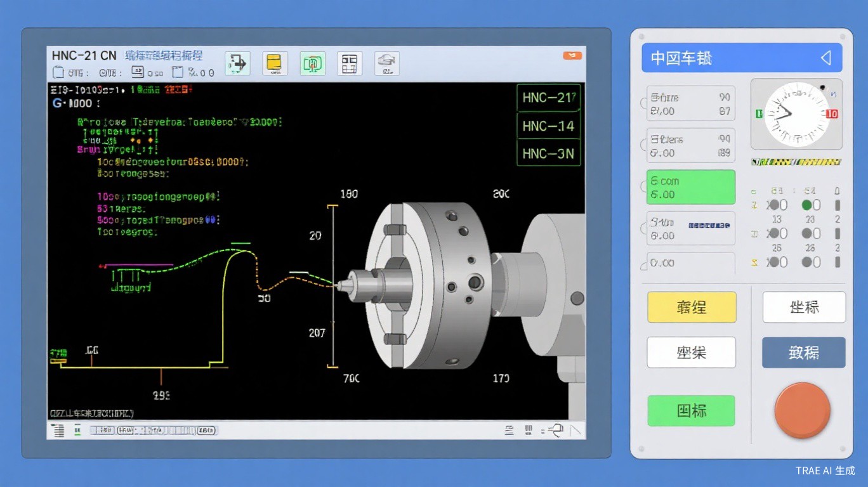Toggle the second-row right indicator under '23'
The height and width of the screenshot is (487, 868).
806,233
